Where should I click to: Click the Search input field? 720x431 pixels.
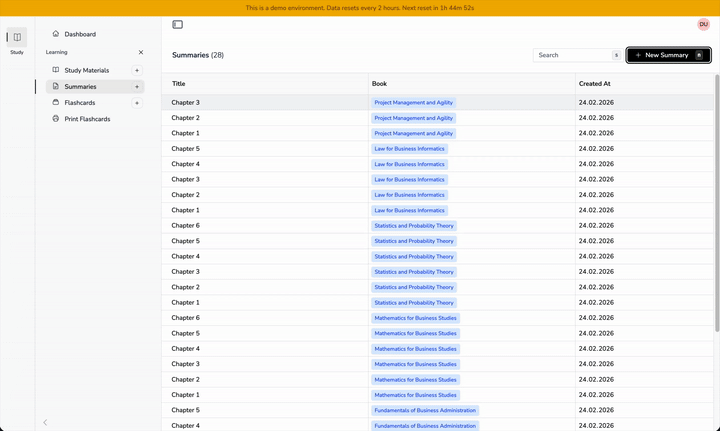[x=578, y=55]
